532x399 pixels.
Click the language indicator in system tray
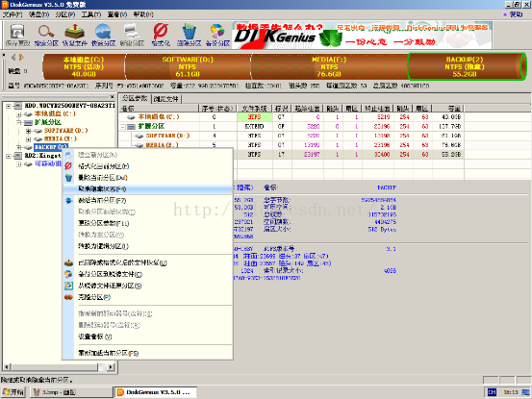[x=492, y=392]
